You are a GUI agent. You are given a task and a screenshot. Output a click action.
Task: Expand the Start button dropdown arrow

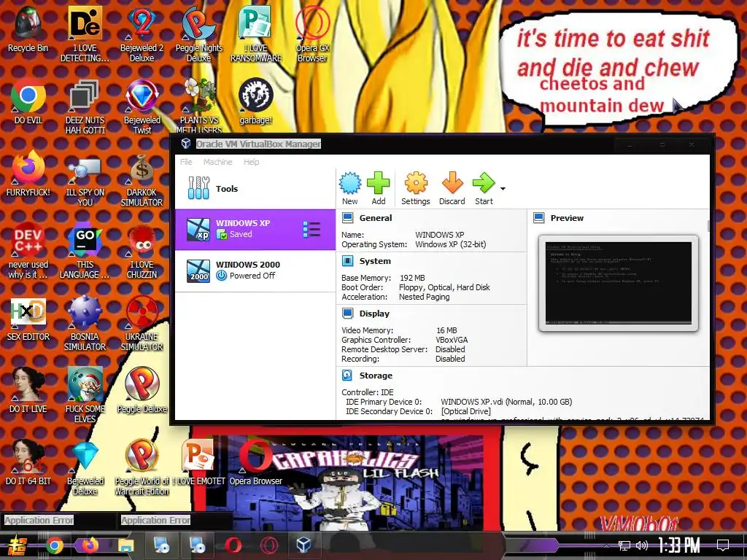[x=503, y=189]
